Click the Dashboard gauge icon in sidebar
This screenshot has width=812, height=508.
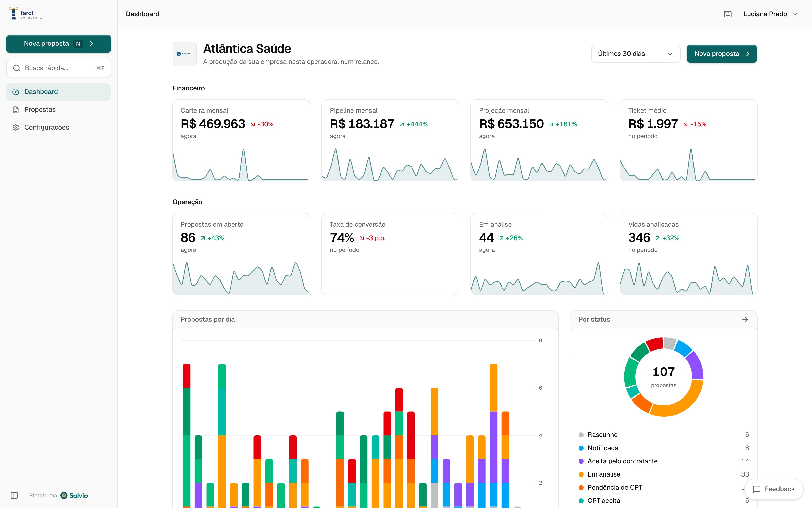tap(15, 92)
